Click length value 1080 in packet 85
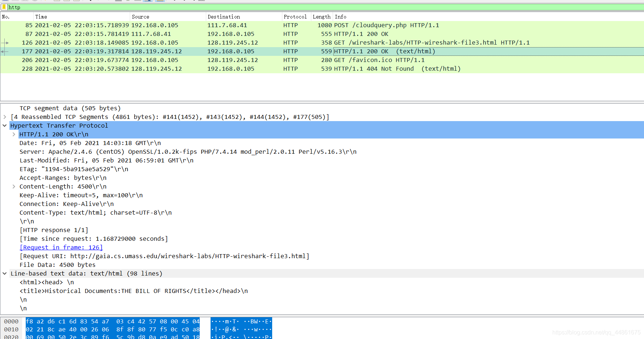This screenshot has height=339, width=644. 325,25
